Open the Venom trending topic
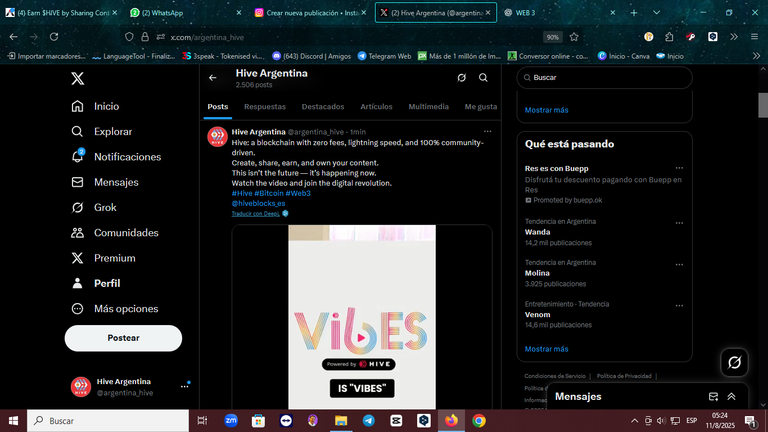This screenshot has height=432, width=768. click(x=537, y=314)
